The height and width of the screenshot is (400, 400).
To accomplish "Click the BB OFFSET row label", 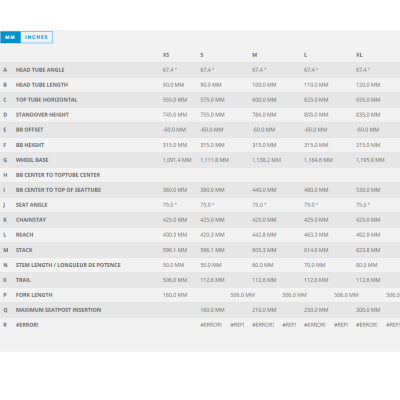I will coord(29,130).
